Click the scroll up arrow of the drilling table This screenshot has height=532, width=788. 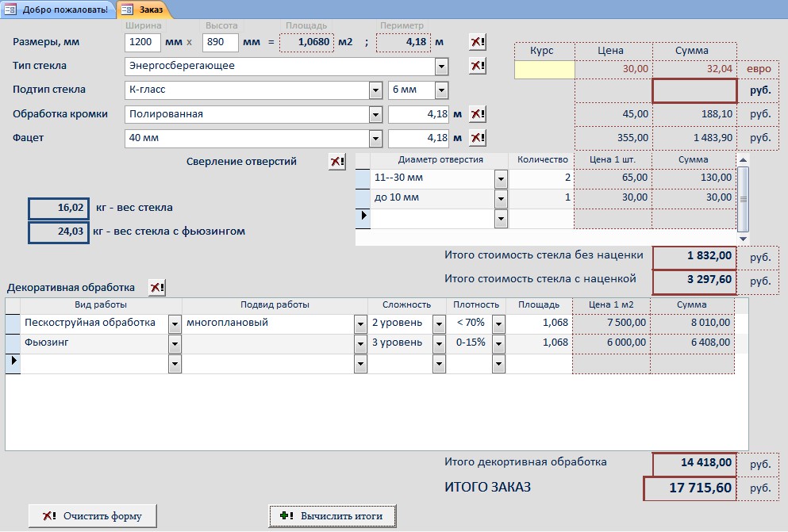coord(744,159)
